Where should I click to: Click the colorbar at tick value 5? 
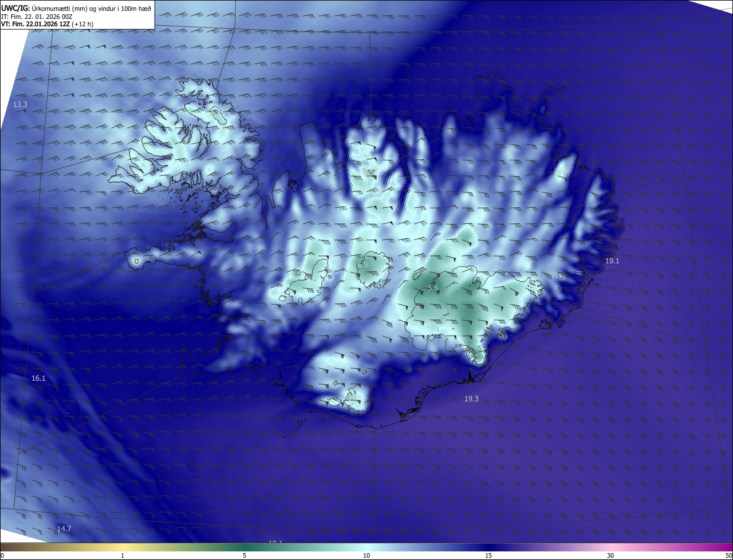click(x=245, y=555)
